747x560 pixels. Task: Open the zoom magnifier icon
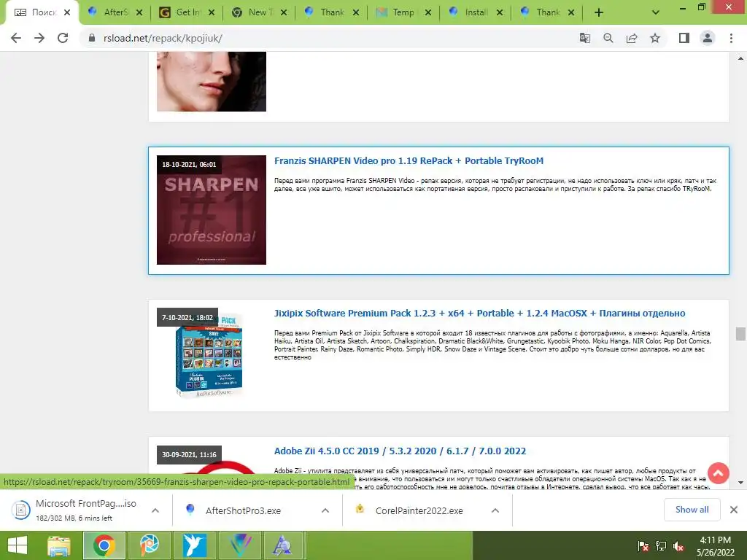[x=608, y=38]
